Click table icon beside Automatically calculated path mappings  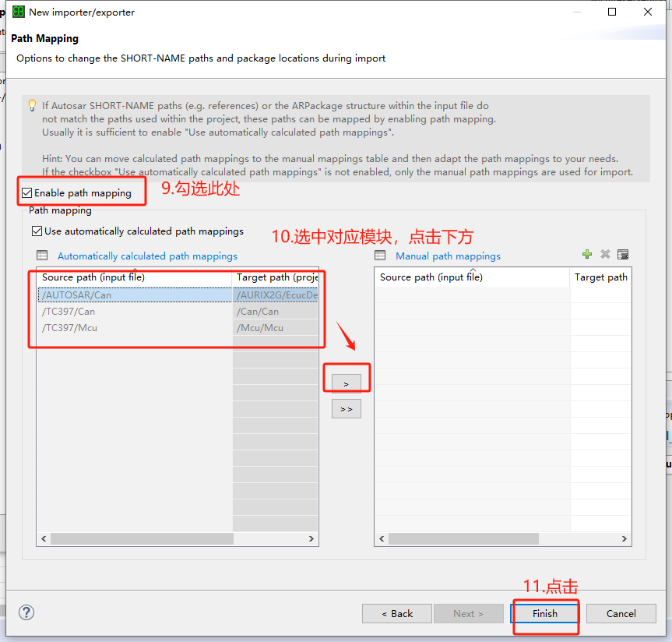coord(42,256)
